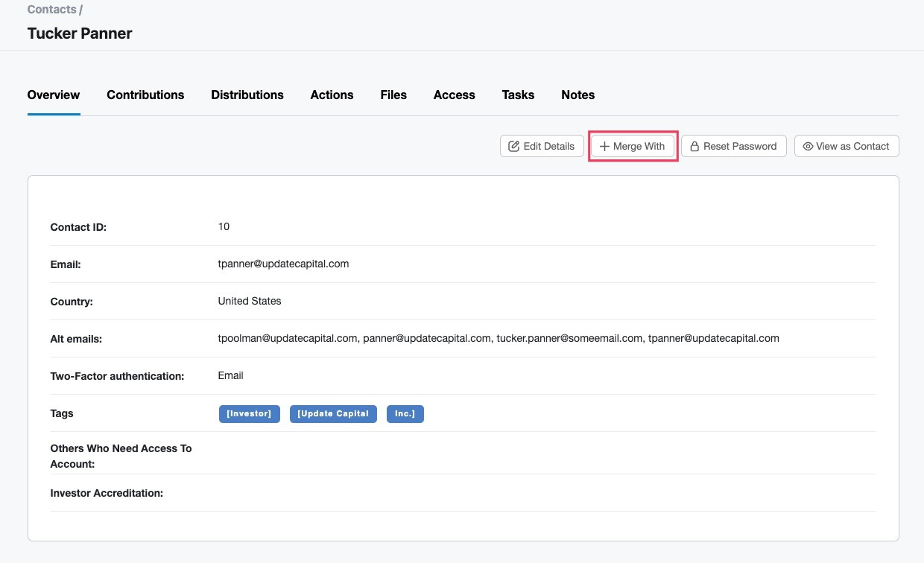Click the plus icon in Merge With

tap(604, 146)
